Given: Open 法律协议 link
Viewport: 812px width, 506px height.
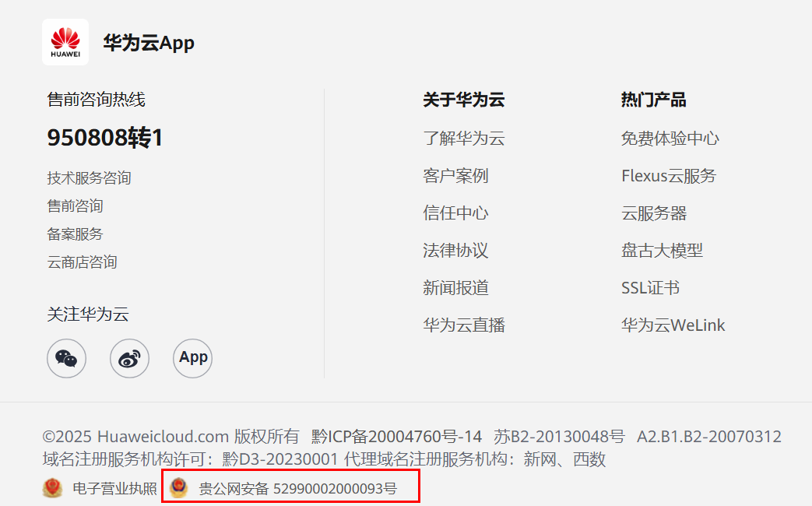Looking at the screenshot, I should tap(455, 250).
